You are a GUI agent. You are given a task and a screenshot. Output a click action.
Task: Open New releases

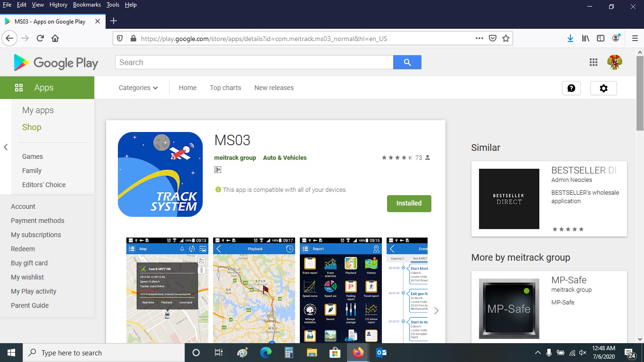pyautogui.click(x=274, y=88)
